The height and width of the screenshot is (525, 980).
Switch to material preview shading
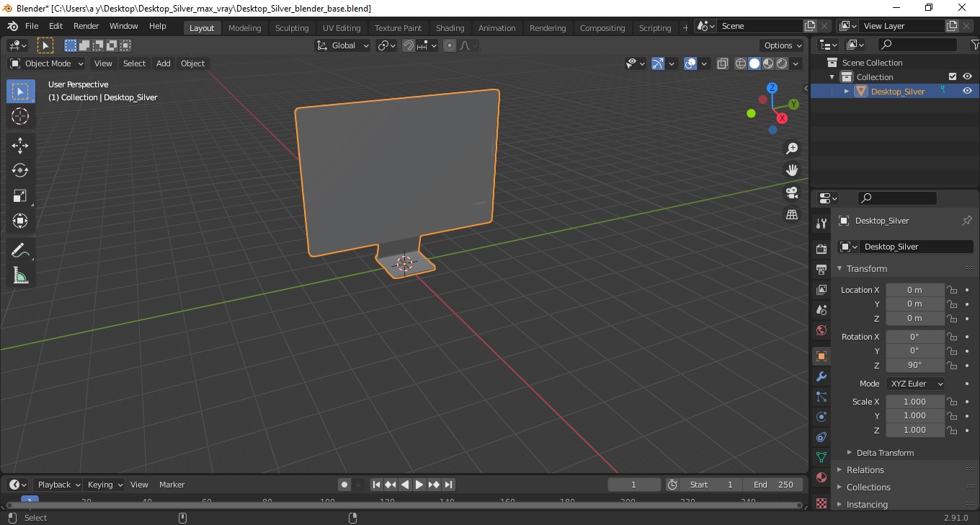click(x=768, y=63)
